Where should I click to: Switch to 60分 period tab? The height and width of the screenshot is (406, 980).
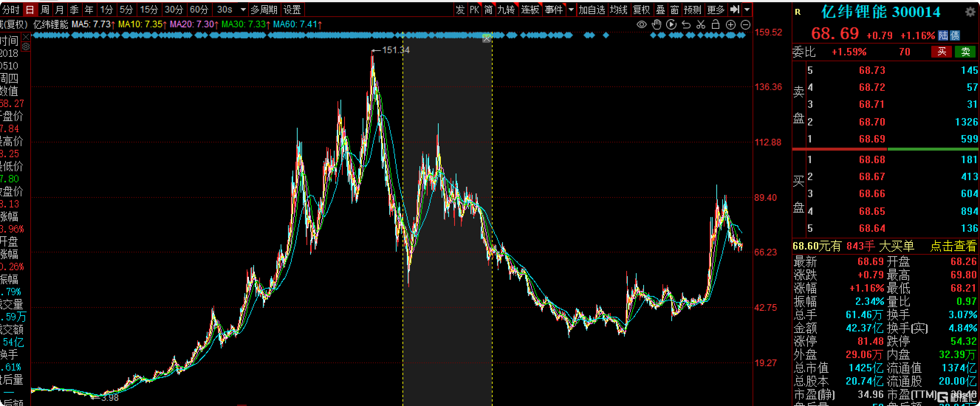point(199,10)
